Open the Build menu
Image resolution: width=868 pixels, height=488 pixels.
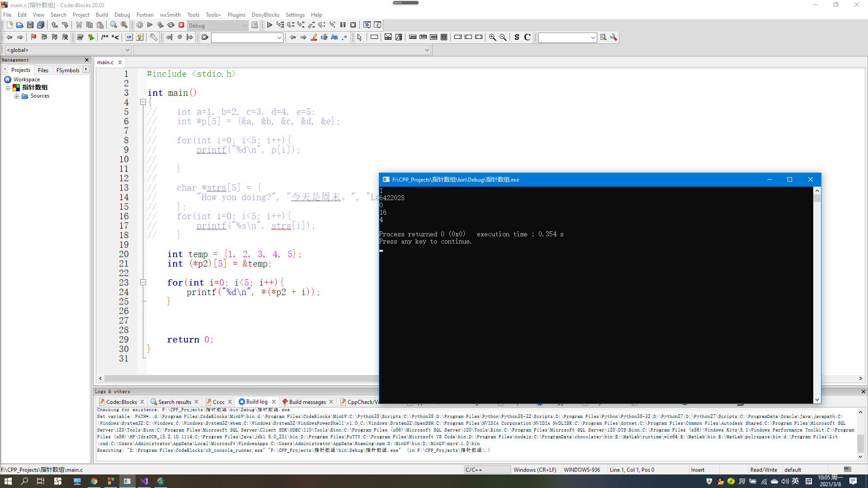[102, 15]
